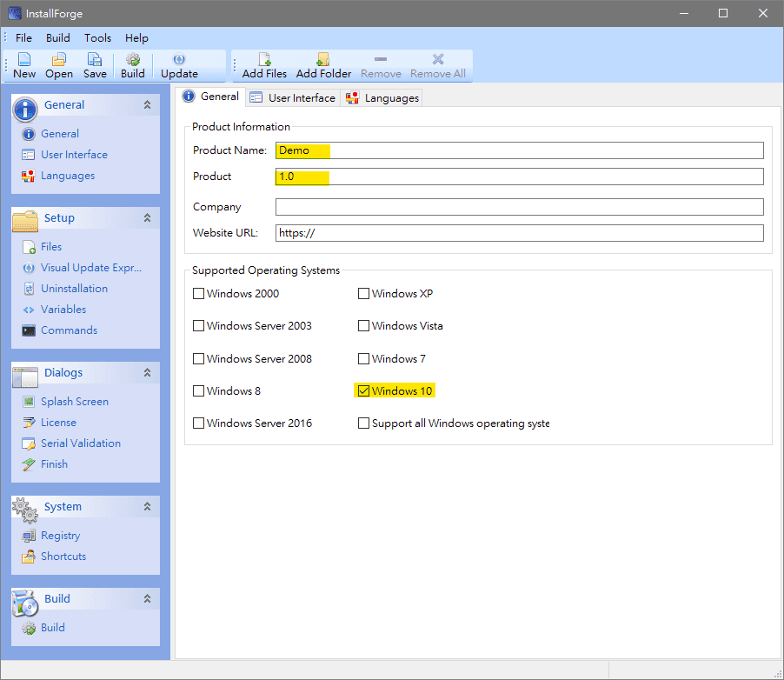Open the Tools menu
The width and height of the screenshot is (784, 680).
tap(97, 38)
